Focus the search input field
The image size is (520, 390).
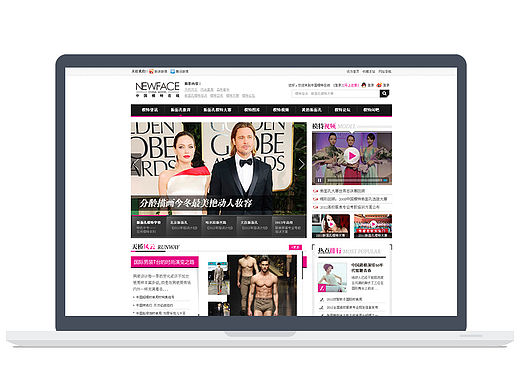[x=336, y=94]
